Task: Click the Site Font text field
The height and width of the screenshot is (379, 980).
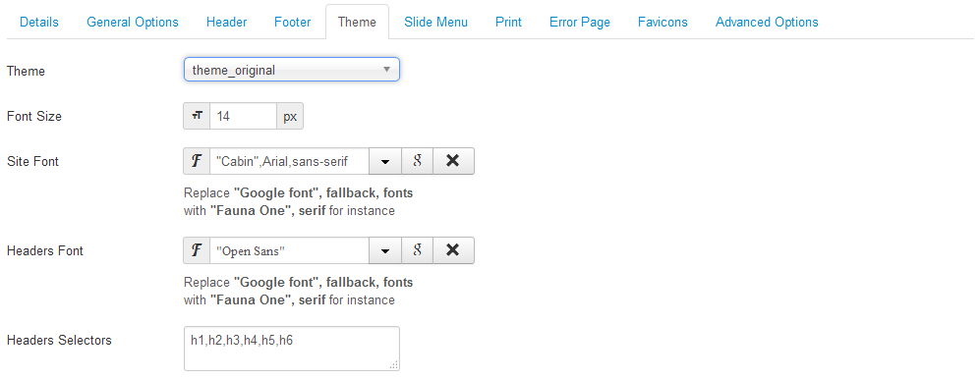Action: pyautogui.click(x=289, y=161)
